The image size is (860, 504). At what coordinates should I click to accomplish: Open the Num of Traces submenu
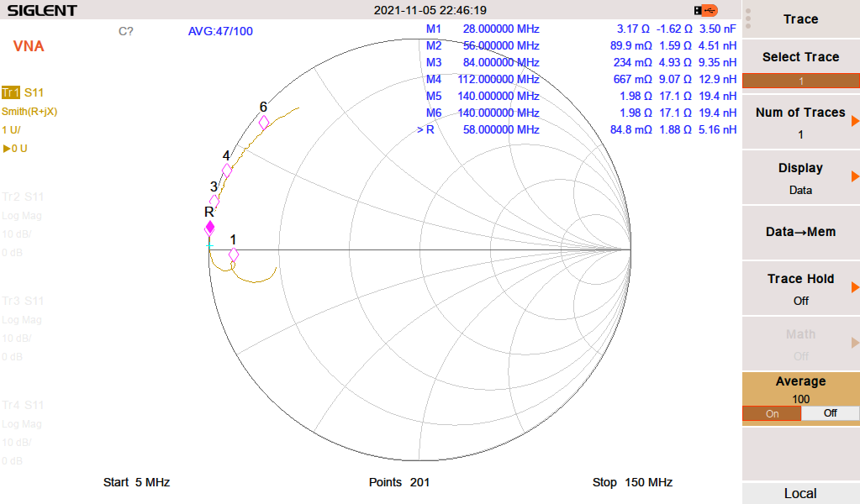coord(801,122)
